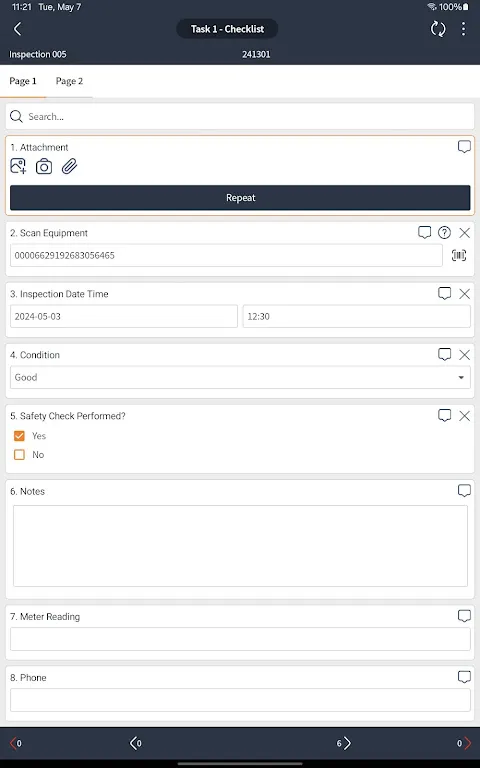480x768 pixels.
Task: Tap the add image attachment icon
Action: tap(18, 166)
